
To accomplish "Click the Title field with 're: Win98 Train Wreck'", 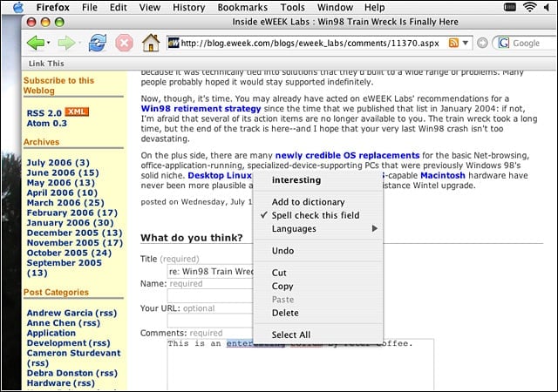I will 210,272.
